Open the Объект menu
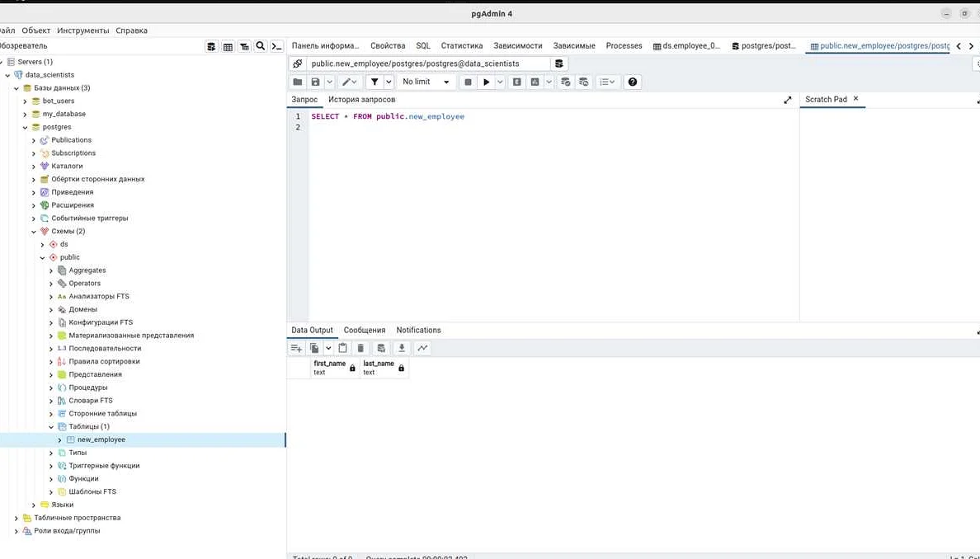Viewport: 980px width, 559px height. 35,30
